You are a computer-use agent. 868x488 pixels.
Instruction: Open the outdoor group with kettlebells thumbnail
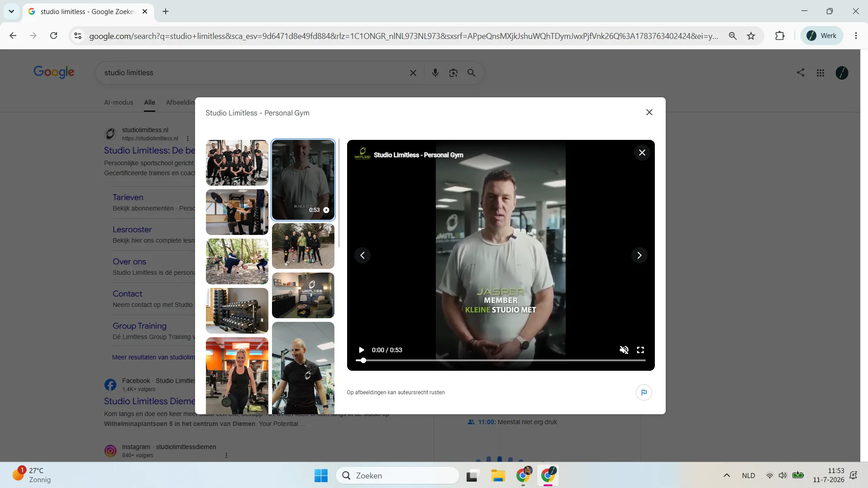(x=303, y=246)
